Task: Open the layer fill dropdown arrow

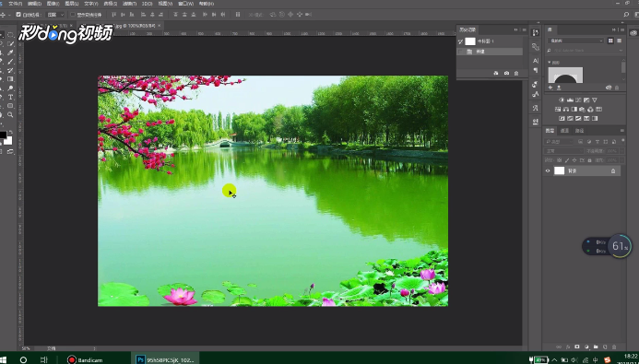Action: tap(621, 160)
